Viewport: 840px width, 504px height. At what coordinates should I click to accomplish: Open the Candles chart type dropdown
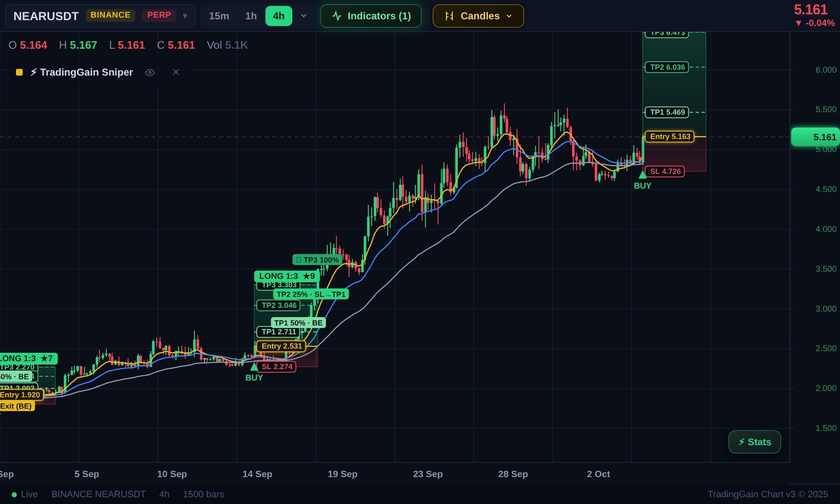point(478,16)
